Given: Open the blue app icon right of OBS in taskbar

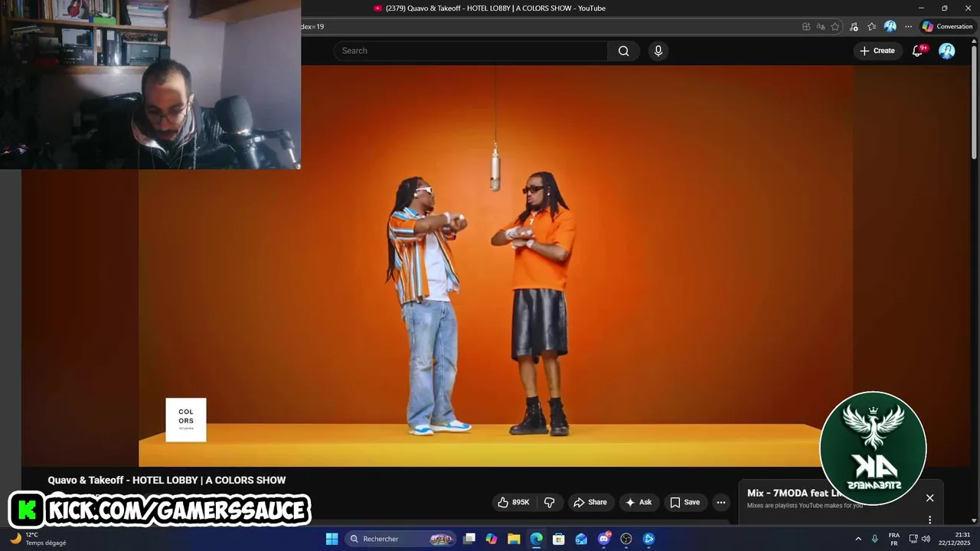Looking at the screenshot, I should (x=648, y=539).
